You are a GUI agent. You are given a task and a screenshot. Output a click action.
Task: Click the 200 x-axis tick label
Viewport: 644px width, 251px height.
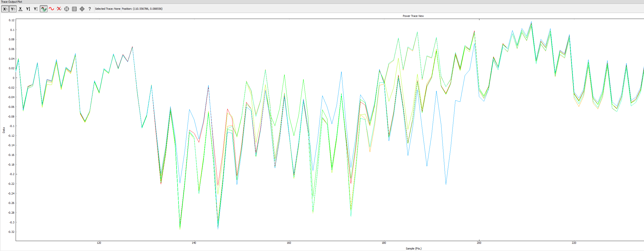point(479,243)
